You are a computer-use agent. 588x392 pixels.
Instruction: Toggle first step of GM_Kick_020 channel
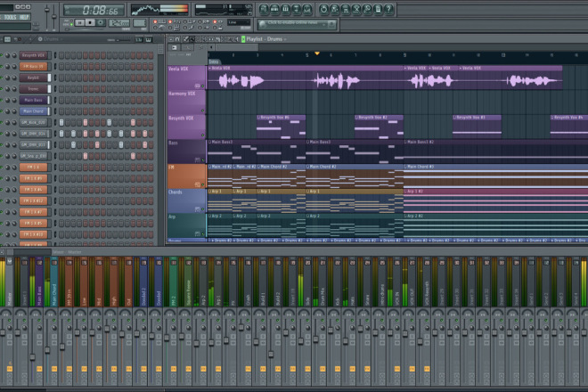point(61,123)
